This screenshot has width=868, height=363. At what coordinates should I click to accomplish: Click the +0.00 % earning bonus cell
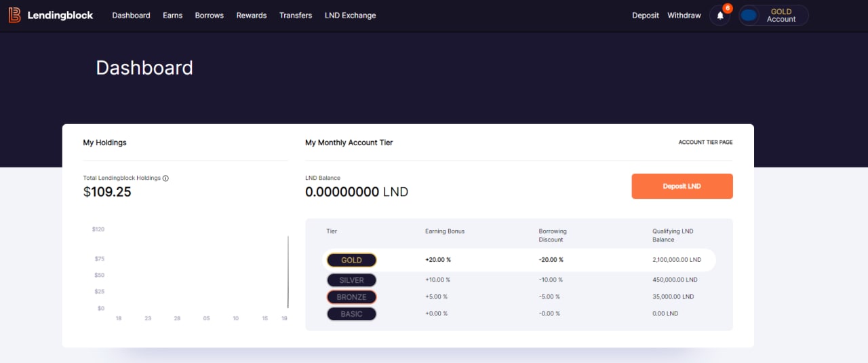click(436, 313)
